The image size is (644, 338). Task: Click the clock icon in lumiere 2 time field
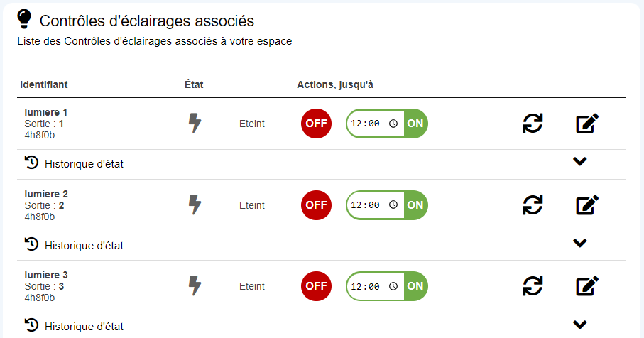tap(393, 205)
